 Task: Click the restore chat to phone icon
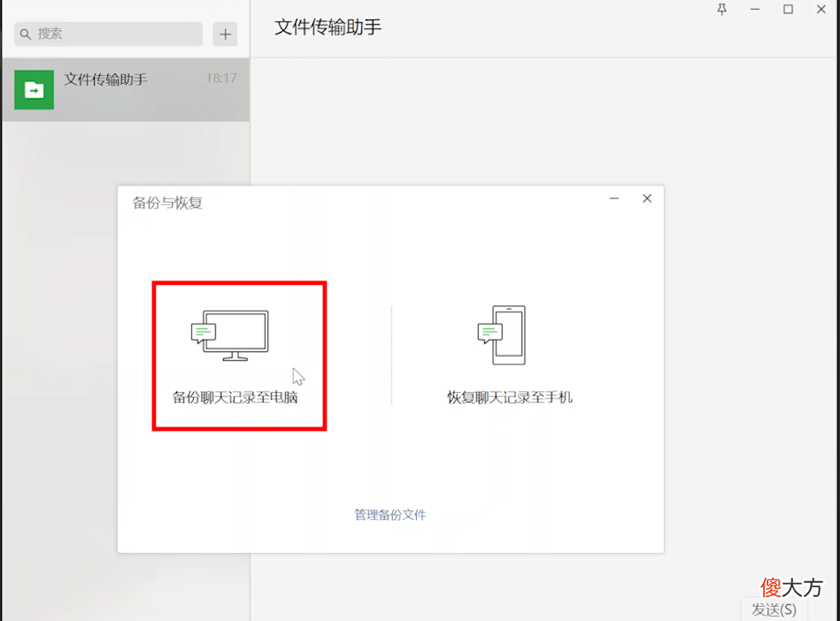[x=501, y=335]
